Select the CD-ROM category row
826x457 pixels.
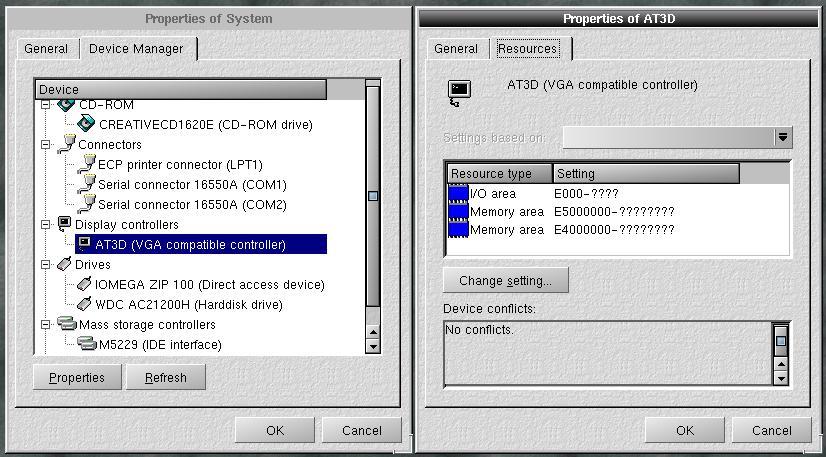tap(106, 105)
